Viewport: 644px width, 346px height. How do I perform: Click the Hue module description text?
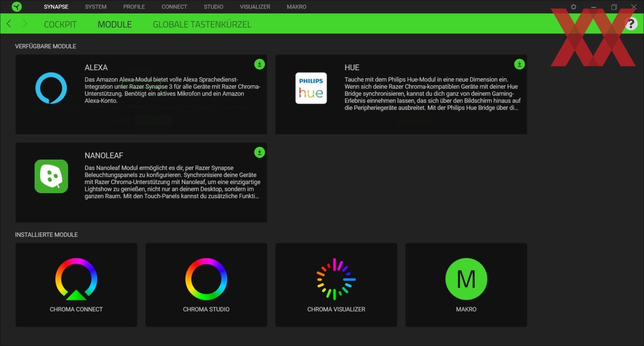click(x=433, y=94)
